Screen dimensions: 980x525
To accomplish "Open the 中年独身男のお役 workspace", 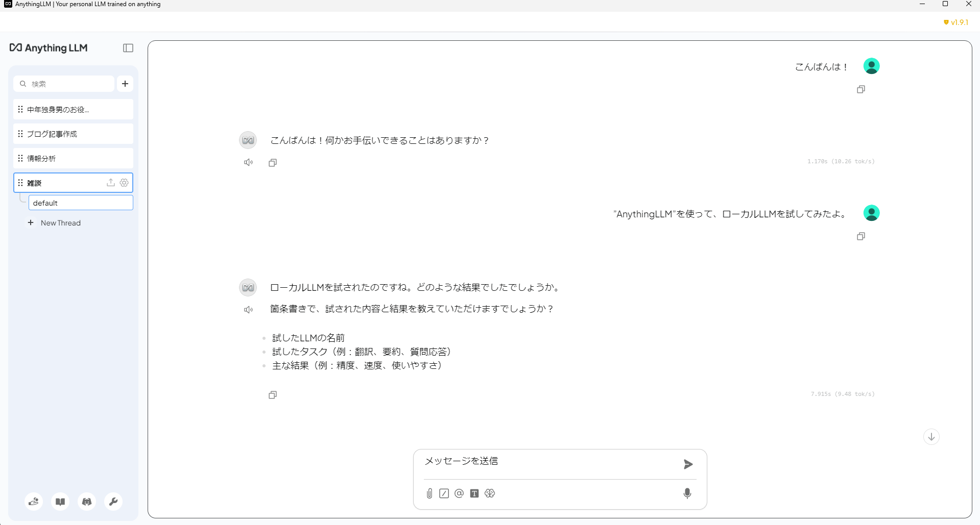I will pyautogui.click(x=73, y=109).
